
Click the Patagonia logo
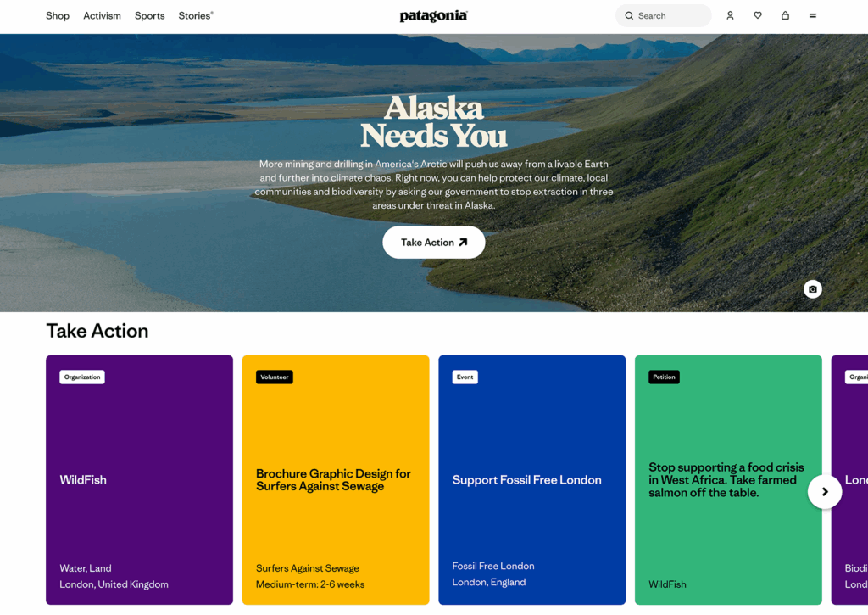click(433, 16)
